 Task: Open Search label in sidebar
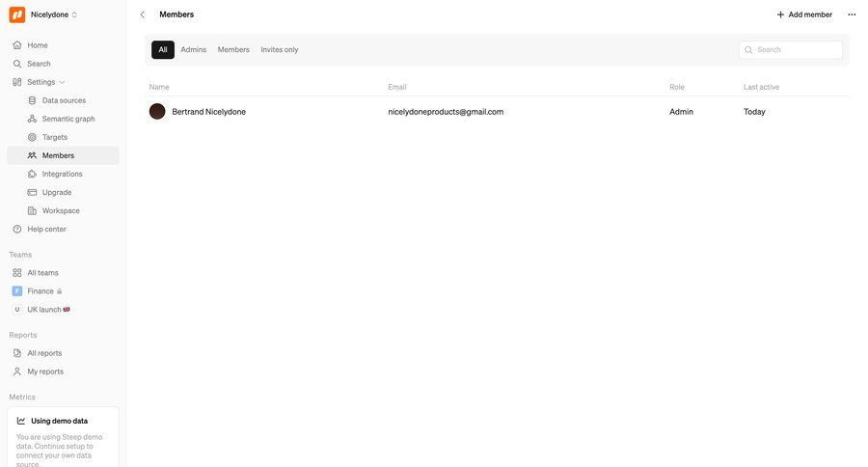[39, 64]
